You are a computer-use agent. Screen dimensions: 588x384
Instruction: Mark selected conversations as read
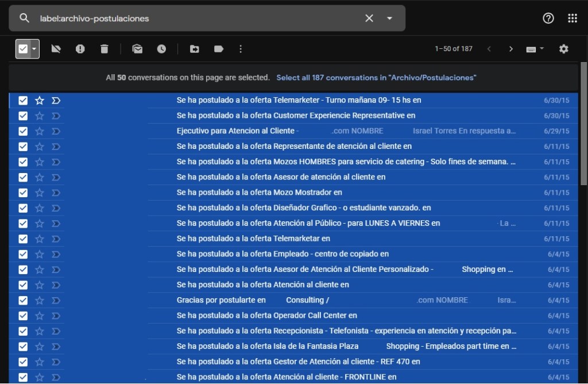pyautogui.click(x=137, y=49)
